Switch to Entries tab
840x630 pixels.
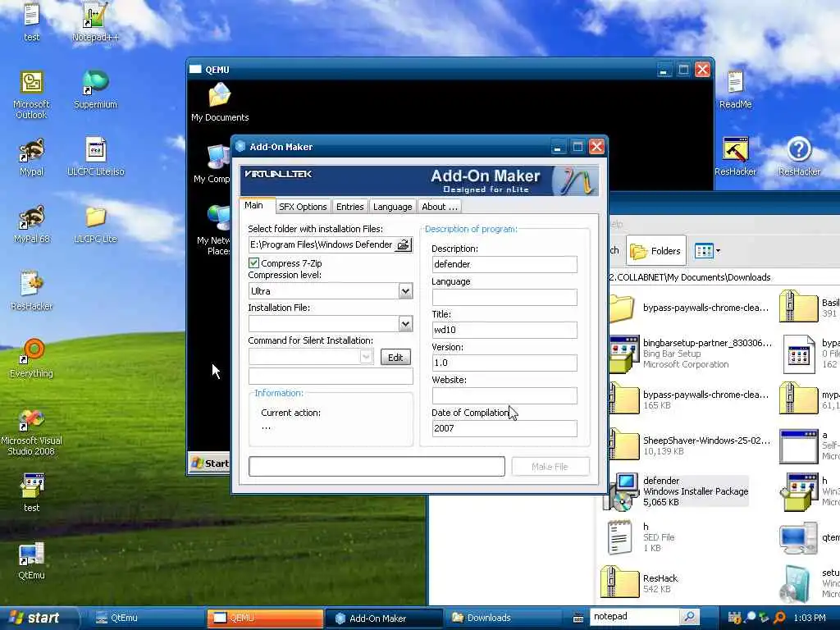point(349,207)
